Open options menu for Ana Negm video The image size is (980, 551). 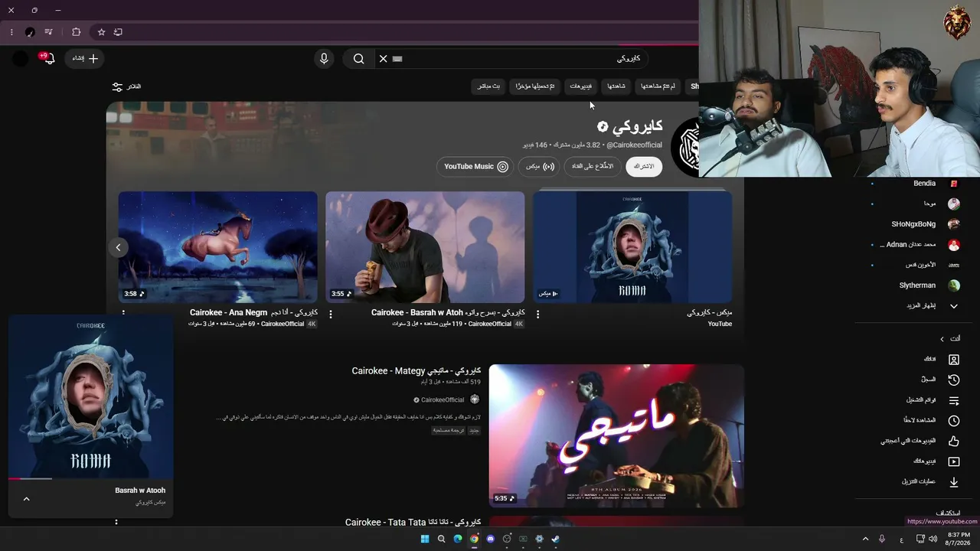123,314
